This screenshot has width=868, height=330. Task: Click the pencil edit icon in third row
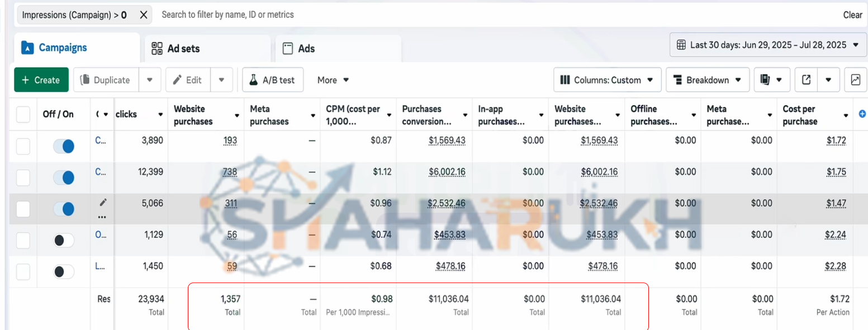point(103,202)
